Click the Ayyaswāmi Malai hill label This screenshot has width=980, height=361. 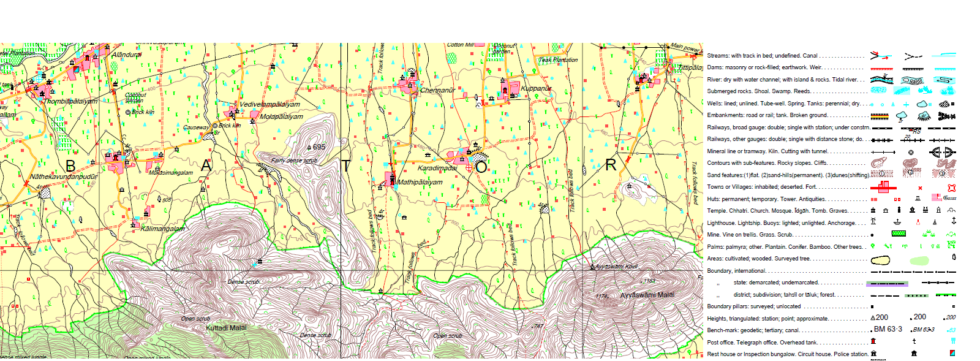[647, 295]
